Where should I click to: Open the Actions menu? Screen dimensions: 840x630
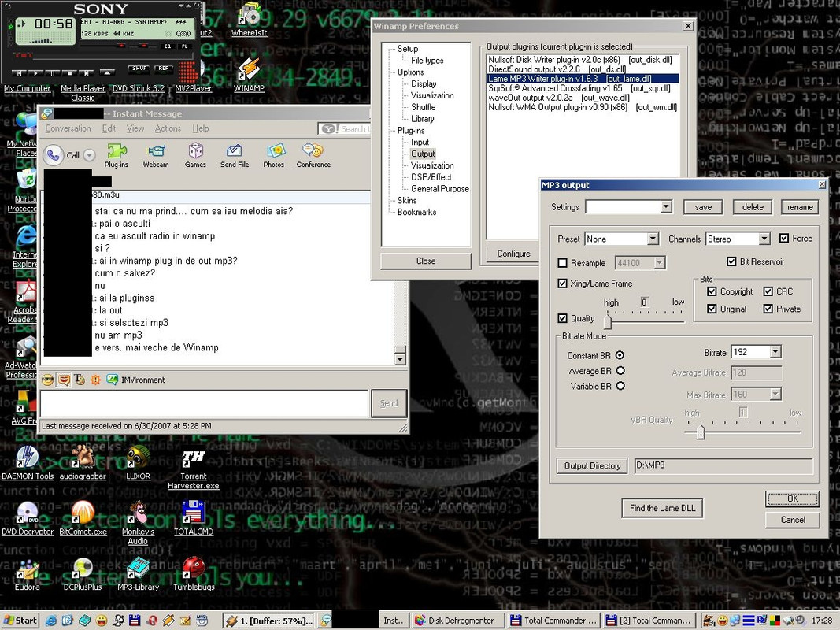pos(168,128)
